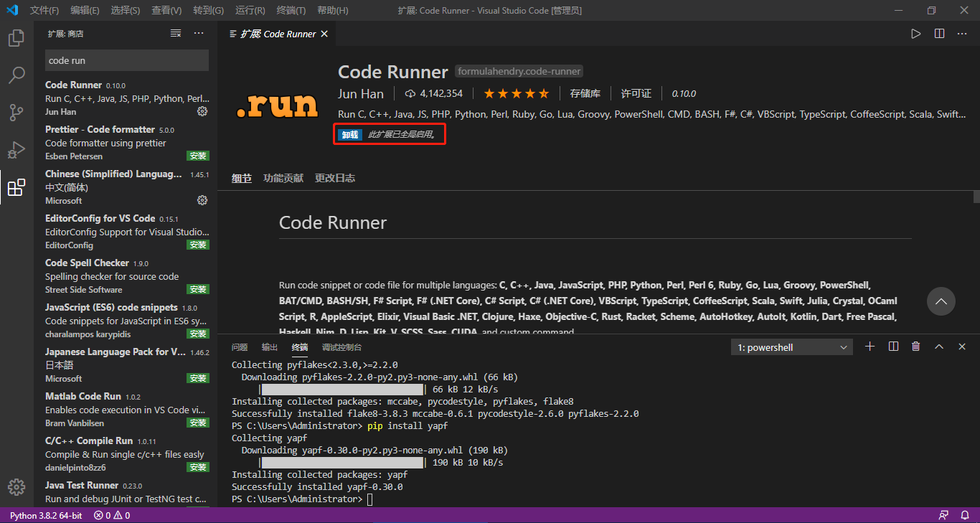This screenshot has height=523, width=980.
Task: Open the 转到(G) menu
Action: tap(208, 10)
